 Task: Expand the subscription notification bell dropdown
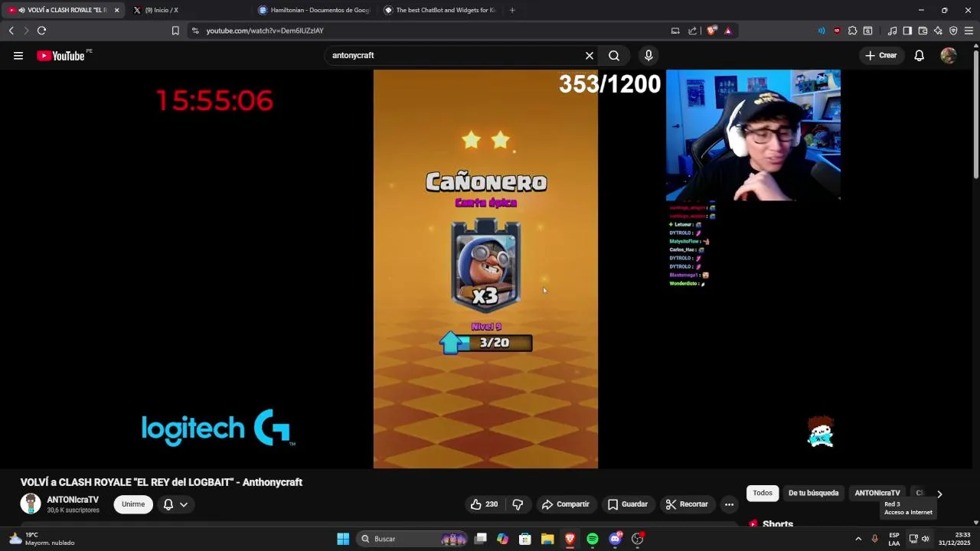coord(175,504)
